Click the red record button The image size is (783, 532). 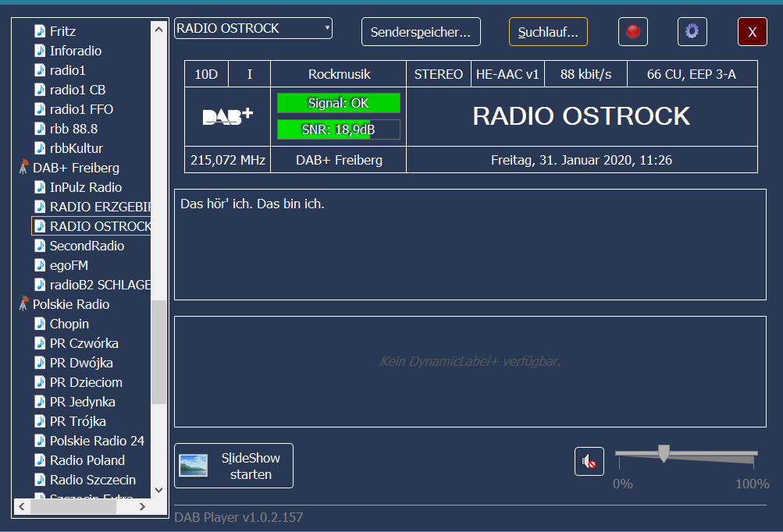pos(633,31)
